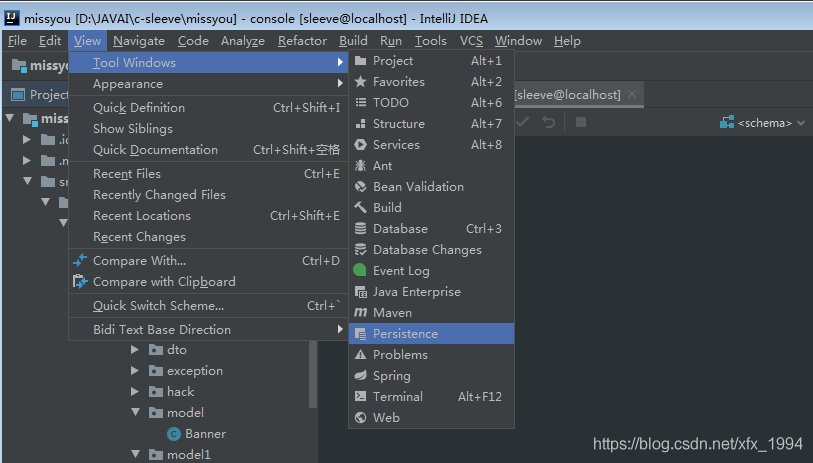Click the Banner class icon
813x463 pixels.
174,434
